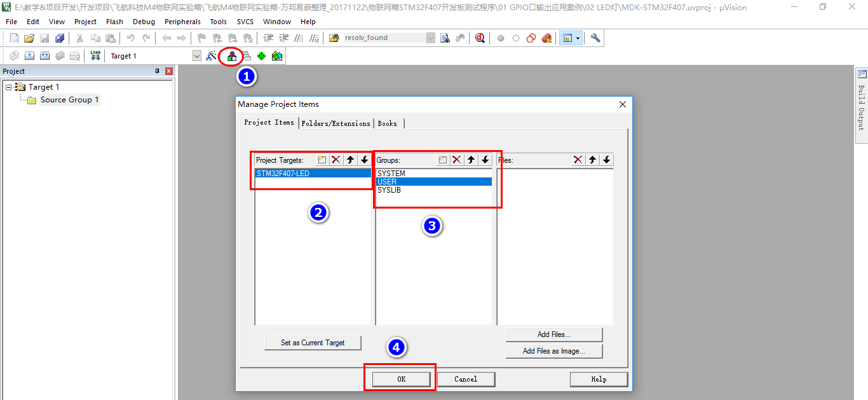Open Configuration wrench icon
This screenshot has height=400, width=868.
595,38
